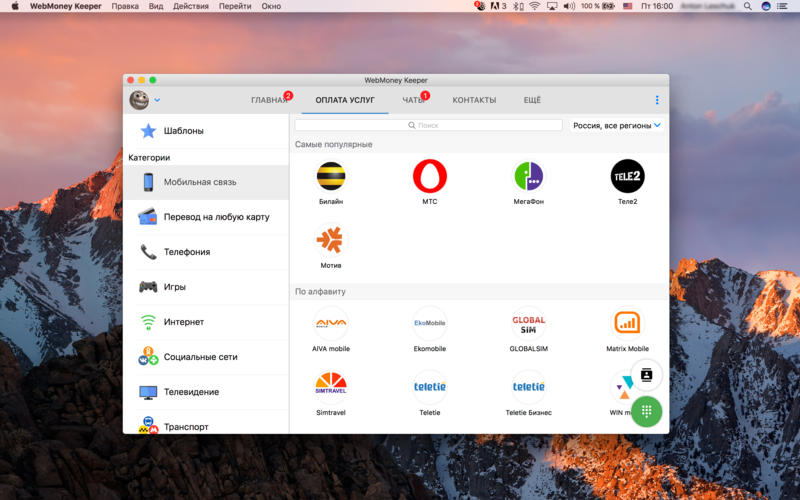Select the Matrix Mobile provider
The image size is (800, 500).
(628, 323)
